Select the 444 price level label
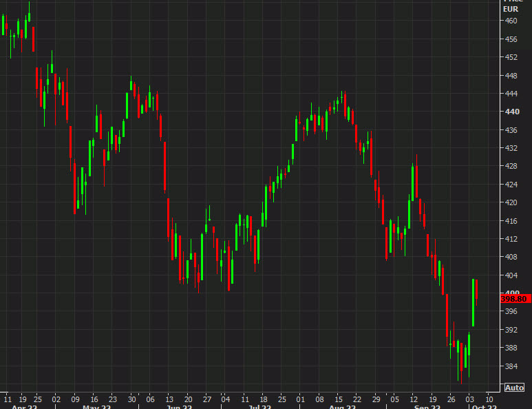The height and width of the screenshot is (409, 532). point(511,94)
